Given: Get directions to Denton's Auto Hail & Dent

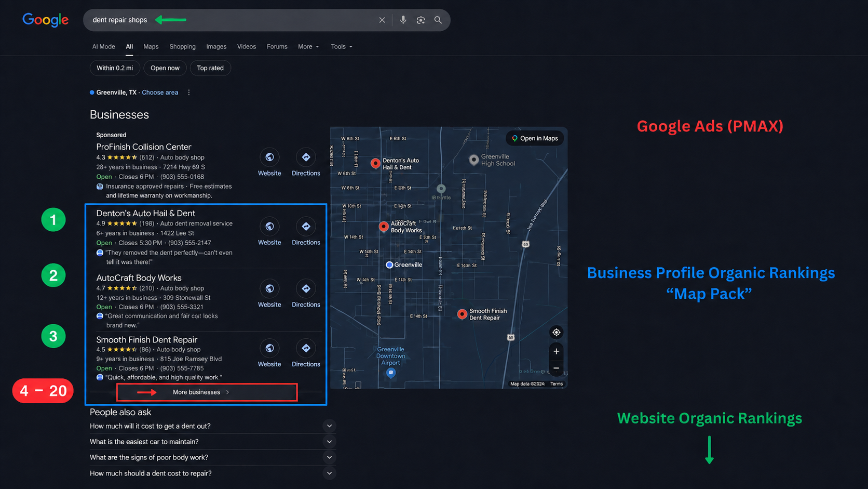Looking at the screenshot, I should coord(306,227).
